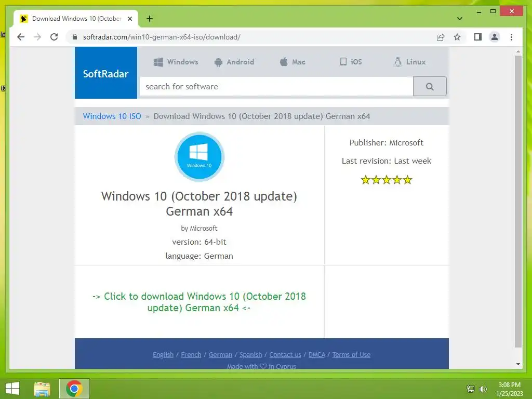This screenshot has height=399, width=532.
Task: Open the taskbar clock showing 3:08 PM
Action: pyautogui.click(x=509, y=389)
